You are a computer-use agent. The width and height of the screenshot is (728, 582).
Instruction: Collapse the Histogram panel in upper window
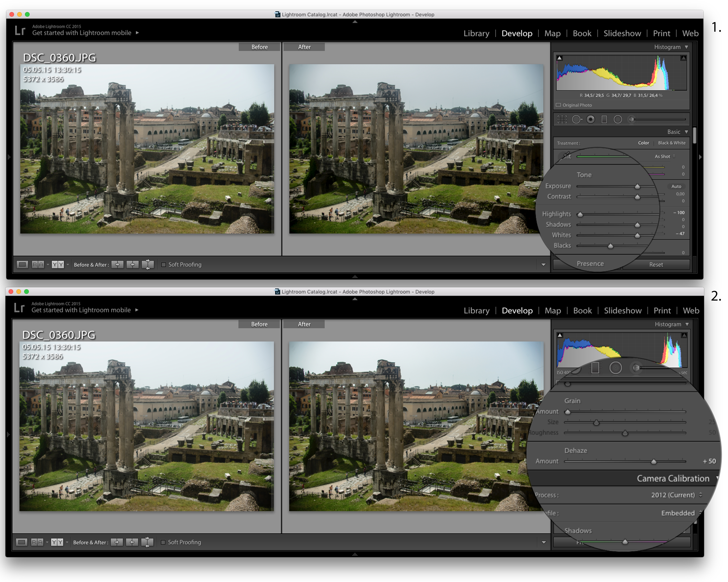687,47
